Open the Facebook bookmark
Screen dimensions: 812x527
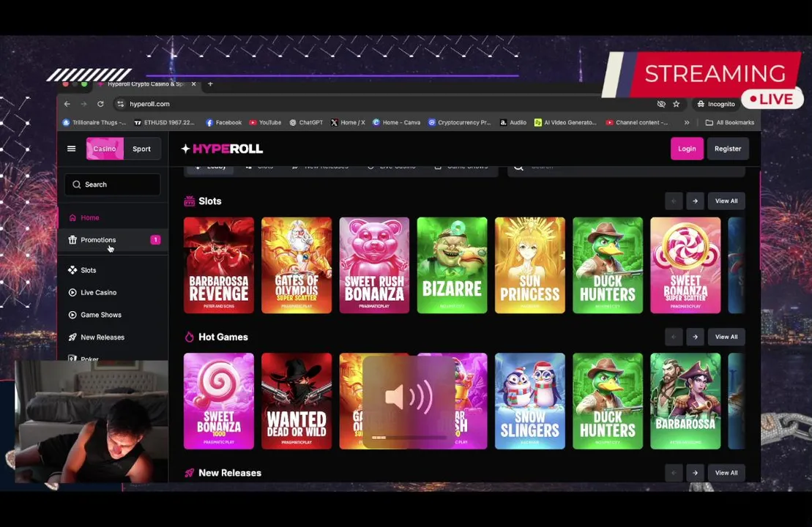tap(224, 123)
